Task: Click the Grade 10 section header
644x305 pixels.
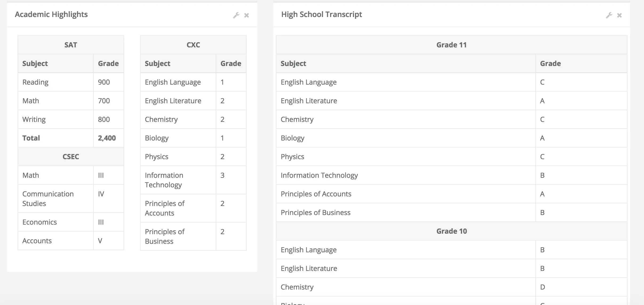Action: [451, 231]
